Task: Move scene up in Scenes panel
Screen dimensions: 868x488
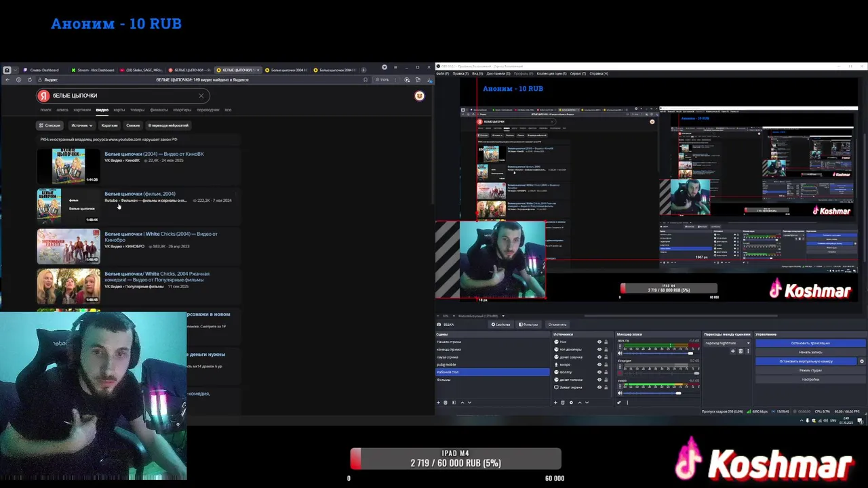Action: (462, 402)
